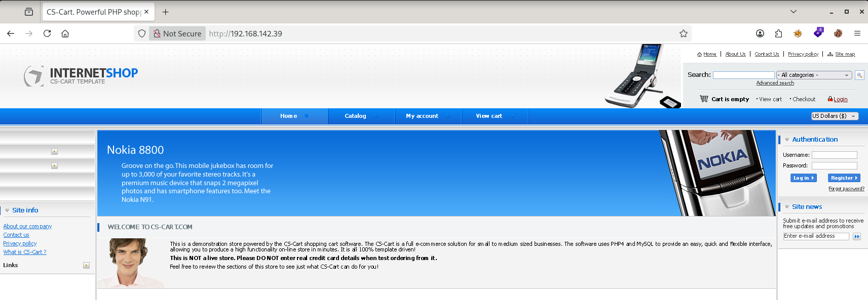Click the Register button
The width and height of the screenshot is (868, 300).
pyautogui.click(x=844, y=178)
